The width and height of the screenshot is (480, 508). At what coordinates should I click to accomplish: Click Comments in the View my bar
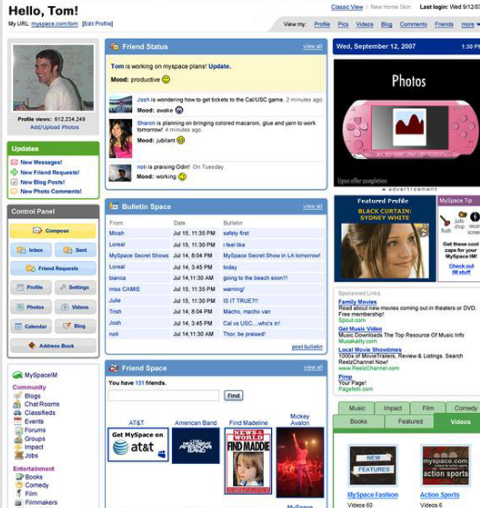pos(413,24)
